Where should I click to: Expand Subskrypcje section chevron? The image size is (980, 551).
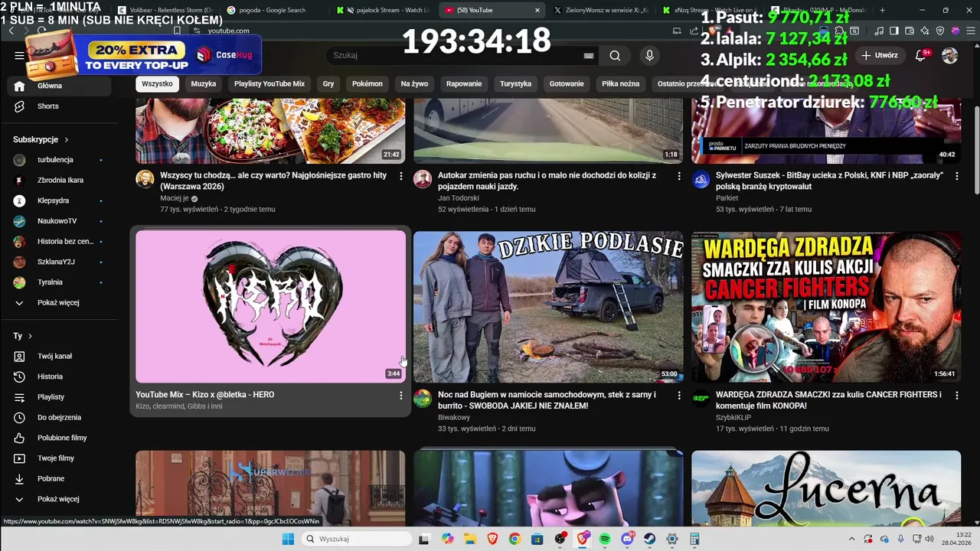click(66, 140)
